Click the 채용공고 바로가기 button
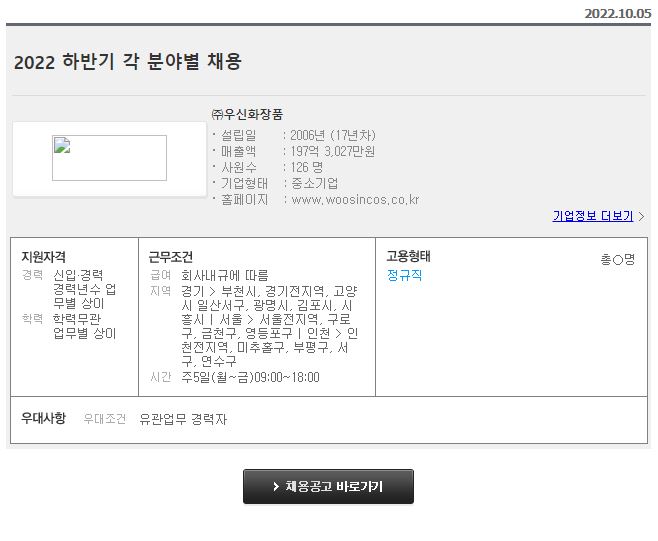The width and height of the screenshot is (658, 541). click(328, 486)
